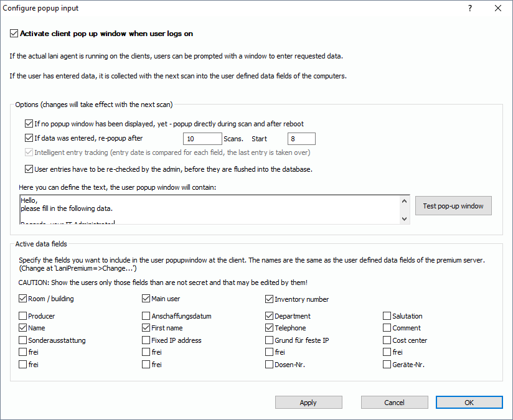
Task: Click inside the popup message text area
Action: pos(209,209)
